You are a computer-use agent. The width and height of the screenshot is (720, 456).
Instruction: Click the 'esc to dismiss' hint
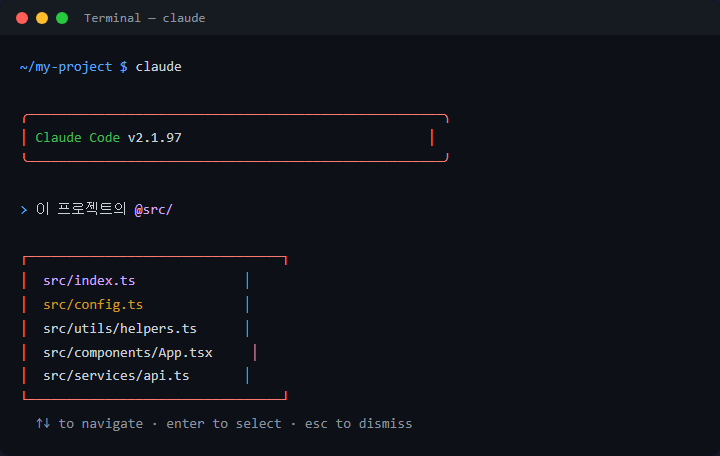pyautogui.click(x=359, y=423)
